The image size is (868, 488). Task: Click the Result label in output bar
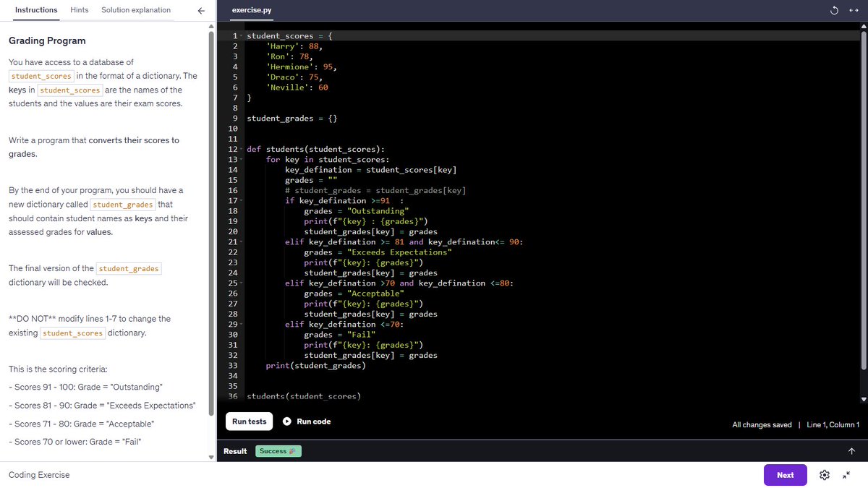[235, 451]
